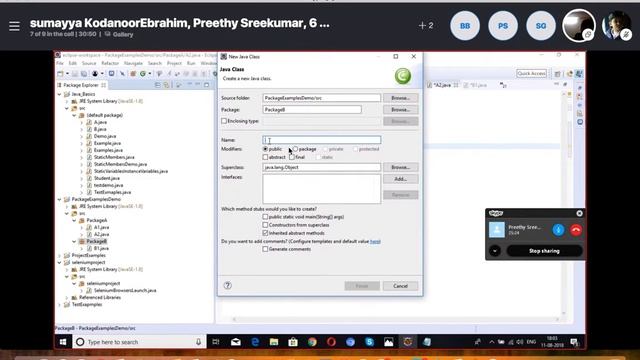The height and width of the screenshot is (360, 640).
Task: Open Microsoft Edge from taskbar
Action: (x=255, y=342)
